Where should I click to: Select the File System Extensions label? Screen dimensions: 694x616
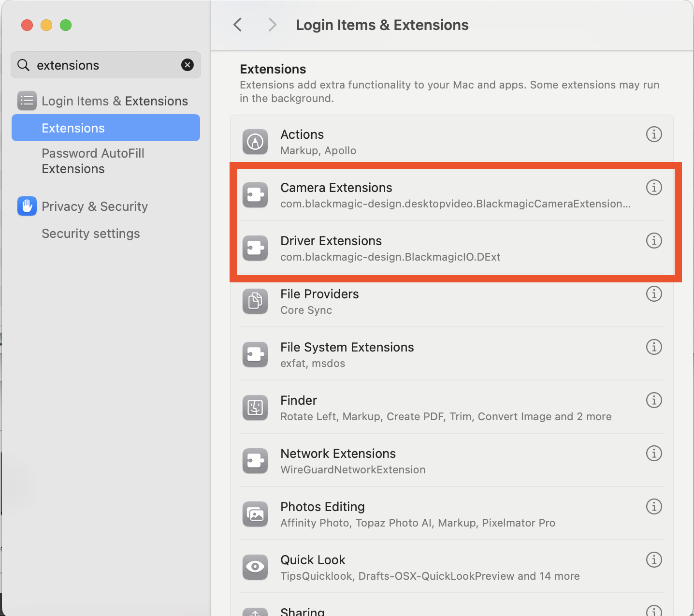(x=347, y=347)
